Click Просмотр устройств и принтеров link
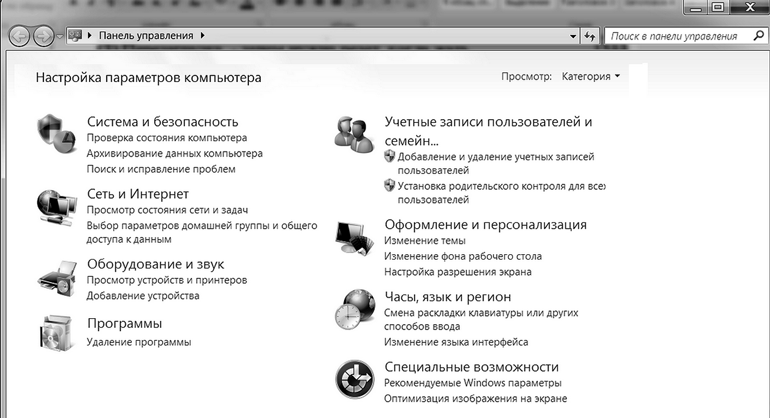Screen dimensions: 770x418 (167, 280)
